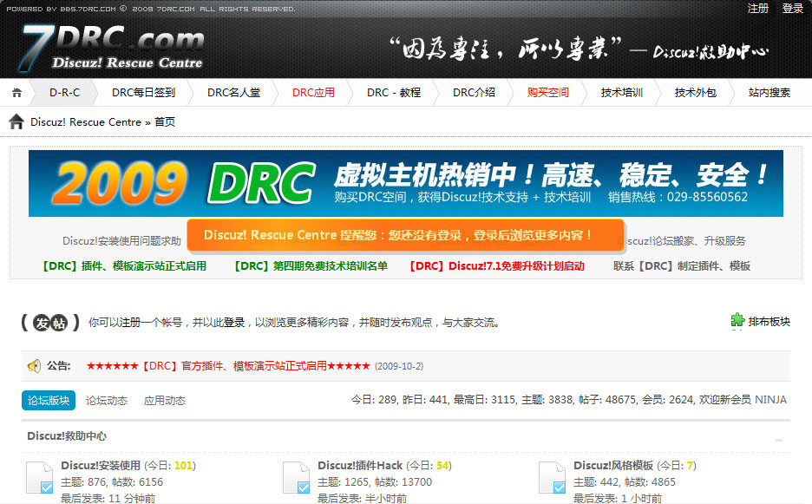Click the Discuz!救助中心 category heading
The width and height of the screenshot is (812, 504).
point(67,436)
